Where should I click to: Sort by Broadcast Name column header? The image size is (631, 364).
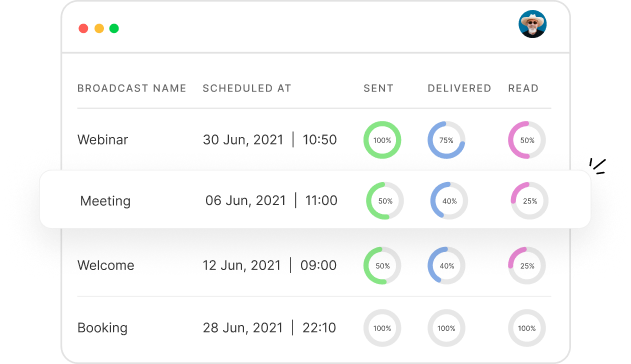[x=132, y=88]
